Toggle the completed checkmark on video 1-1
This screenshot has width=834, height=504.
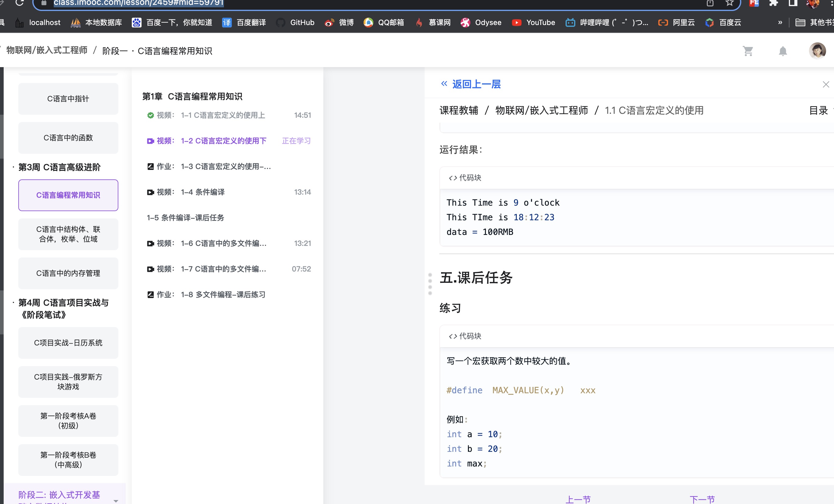click(x=150, y=115)
